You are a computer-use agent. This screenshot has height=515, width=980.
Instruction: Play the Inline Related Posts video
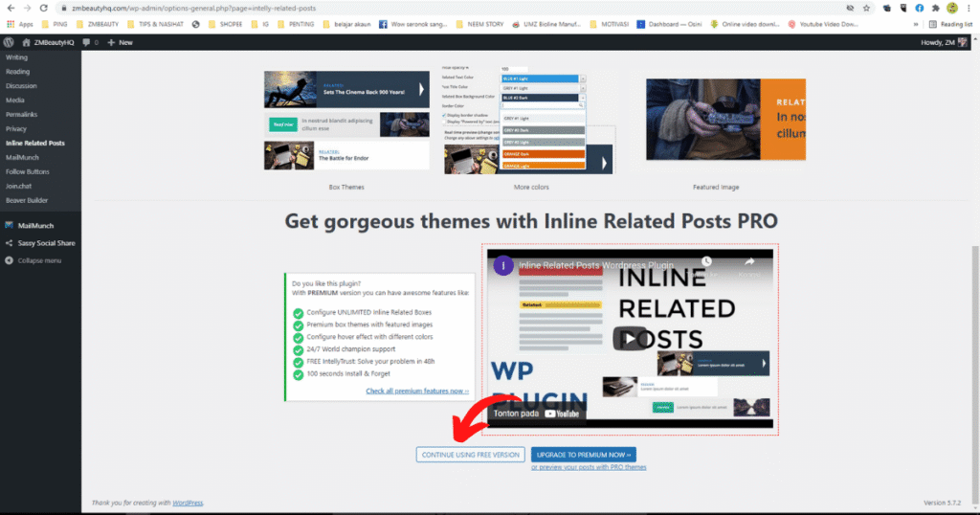[x=630, y=338]
